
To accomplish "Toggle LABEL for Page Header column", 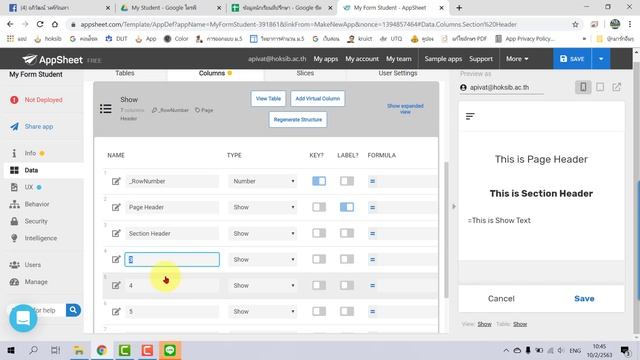I will coord(347,207).
